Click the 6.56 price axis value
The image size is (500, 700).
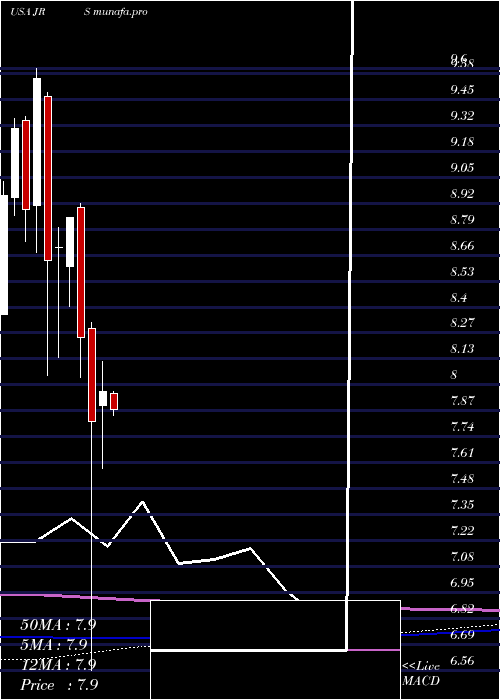pyautogui.click(x=462, y=661)
